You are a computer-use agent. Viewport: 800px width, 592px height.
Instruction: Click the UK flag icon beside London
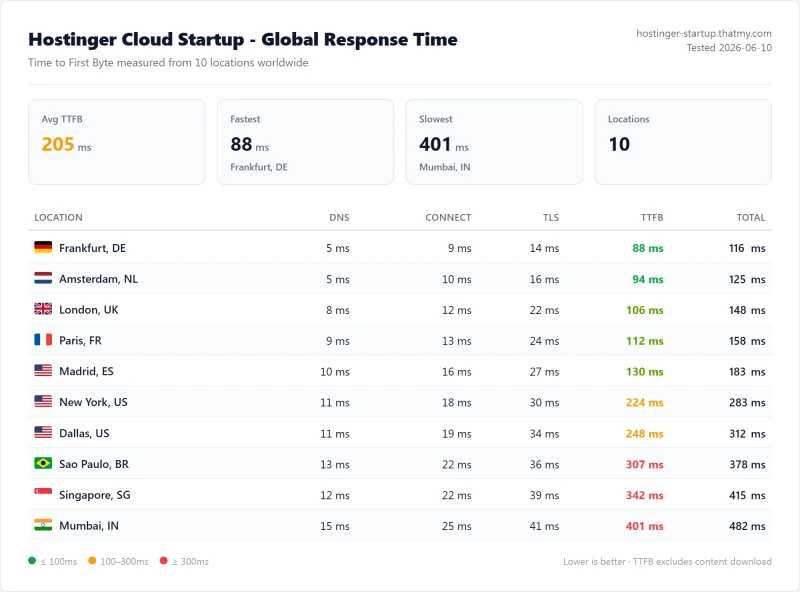(43, 309)
